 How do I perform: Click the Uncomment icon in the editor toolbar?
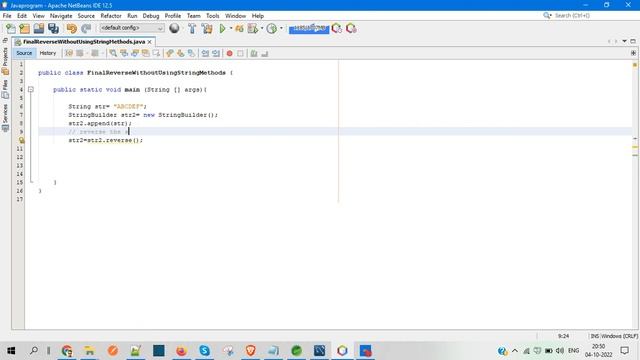point(265,53)
